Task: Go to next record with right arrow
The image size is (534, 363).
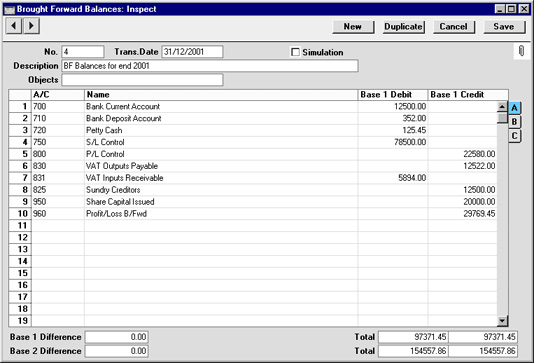Action: pyautogui.click(x=31, y=26)
